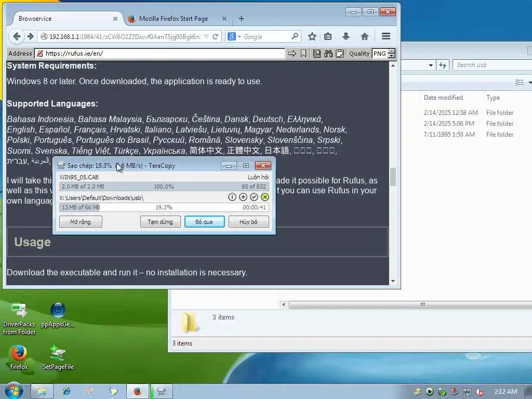Click the Google search box
The height and width of the screenshot is (399, 532).
coord(263,37)
